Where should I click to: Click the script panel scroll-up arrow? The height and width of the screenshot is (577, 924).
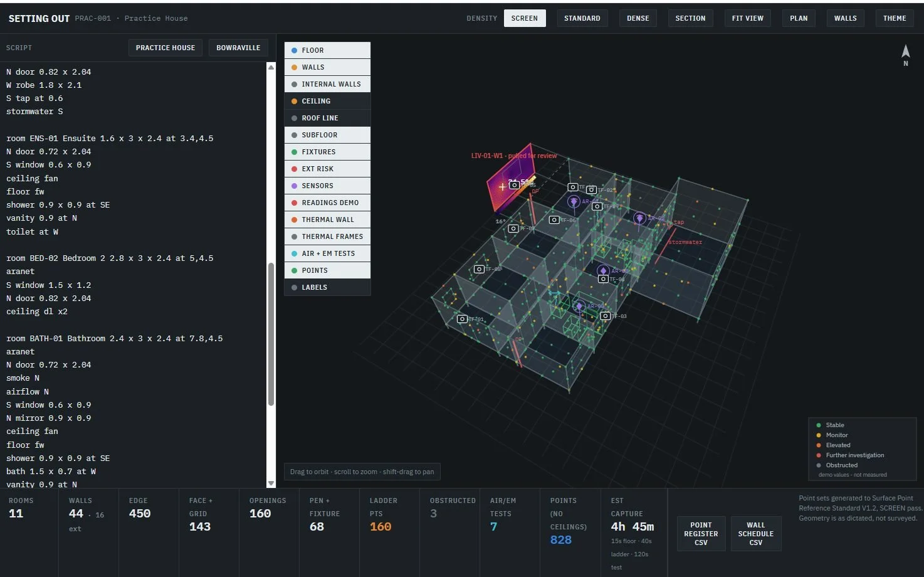(271, 67)
